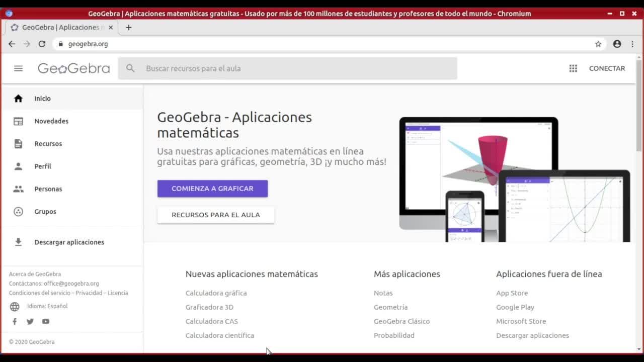
Task: Go back to the previous page
Action: pos(12,44)
